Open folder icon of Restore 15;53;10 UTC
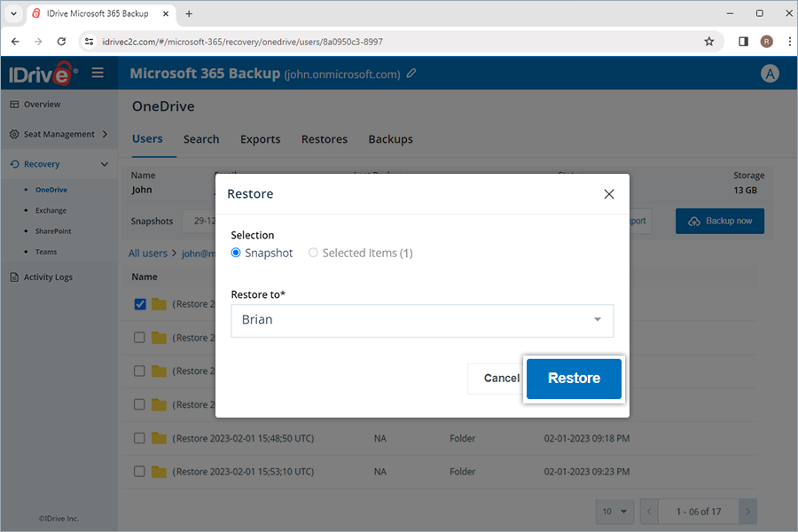The height and width of the screenshot is (532, 798). (x=159, y=472)
